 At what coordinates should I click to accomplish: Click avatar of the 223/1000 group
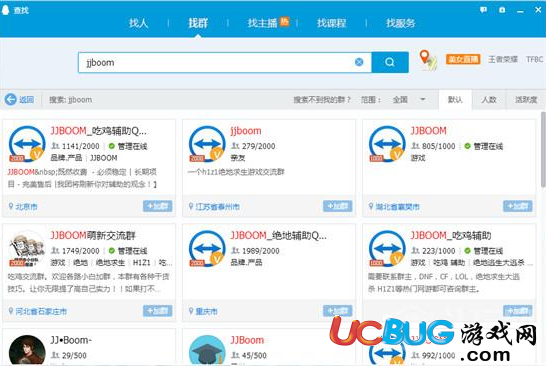tap(387, 249)
